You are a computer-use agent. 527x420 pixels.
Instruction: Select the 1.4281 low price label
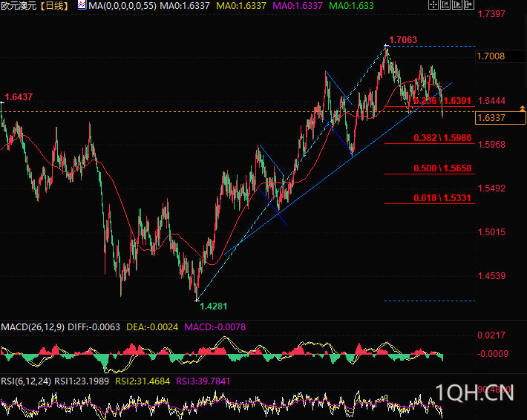(x=214, y=306)
